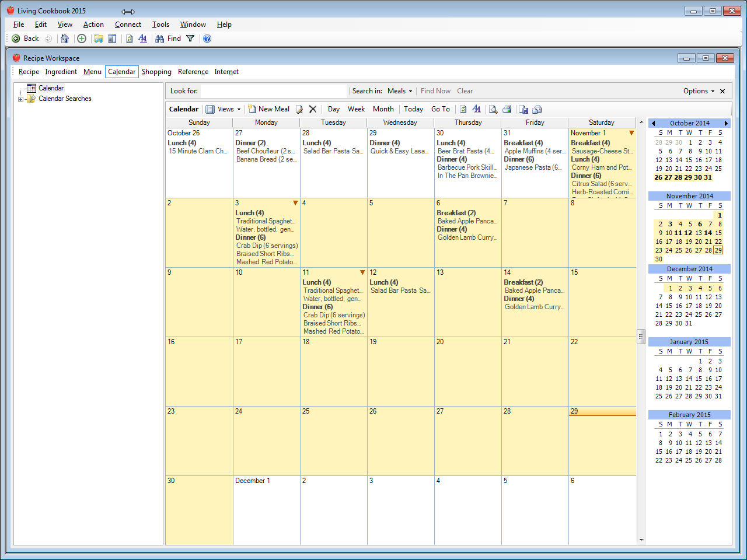The height and width of the screenshot is (560, 747).
Task: Open the print preview magnifier icon
Action: 493,109
